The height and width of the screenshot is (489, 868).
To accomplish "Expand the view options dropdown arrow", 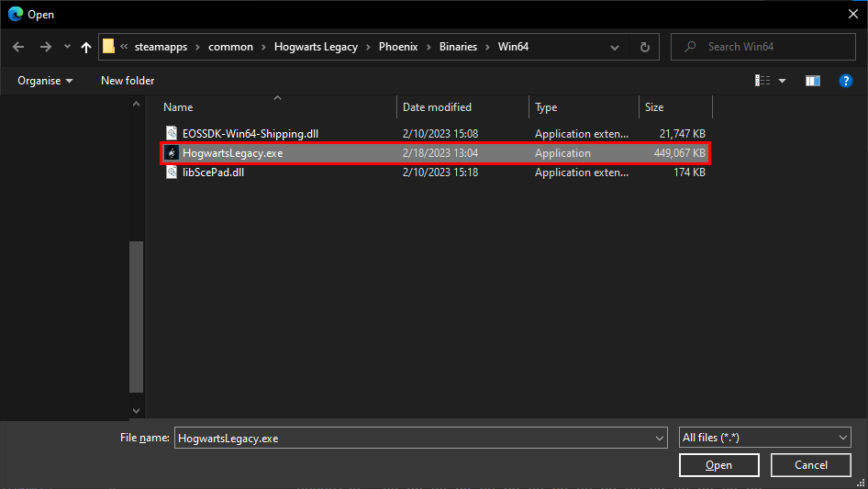I will pyautogui.click(x=783, y=81).
